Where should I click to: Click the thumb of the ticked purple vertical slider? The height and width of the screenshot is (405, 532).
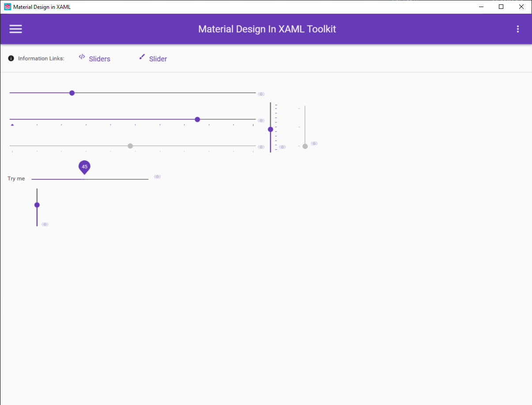point(271,129)
